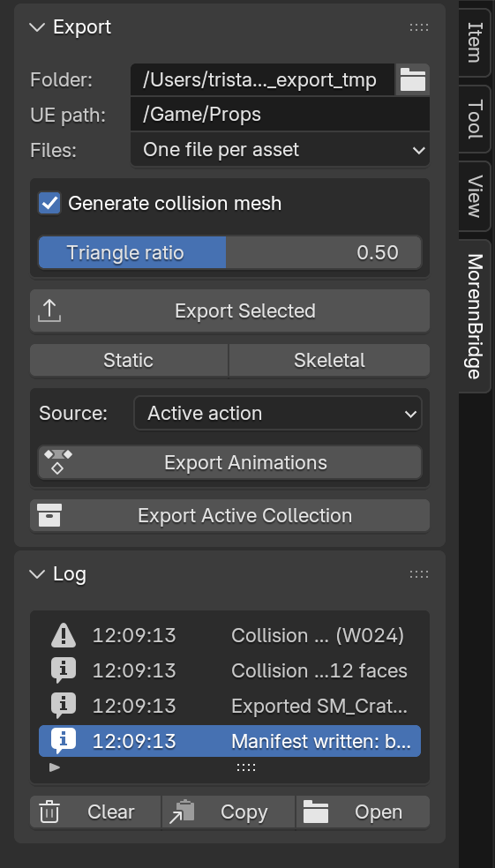Select the MorennBridge sidebar tab
Image resolution: width=495 pixels, height=868 pixels.
point(475,316)
